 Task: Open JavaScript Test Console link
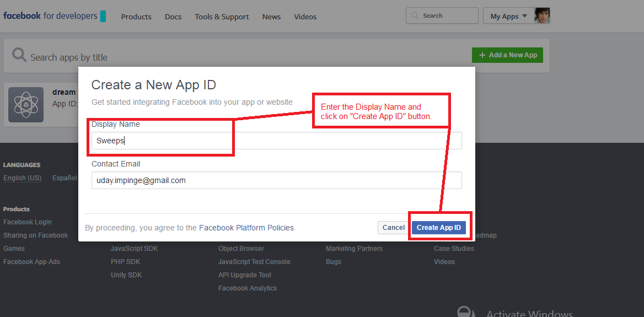pos(254,261)
